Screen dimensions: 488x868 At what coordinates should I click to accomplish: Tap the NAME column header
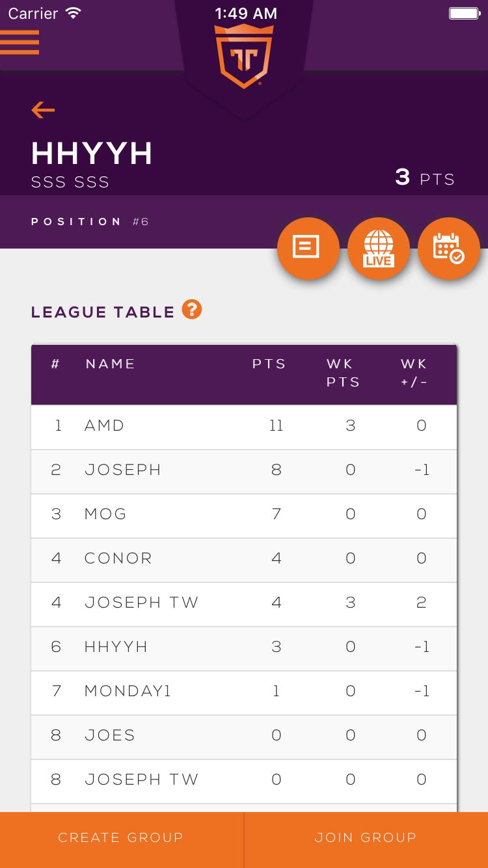click(111, 364)
